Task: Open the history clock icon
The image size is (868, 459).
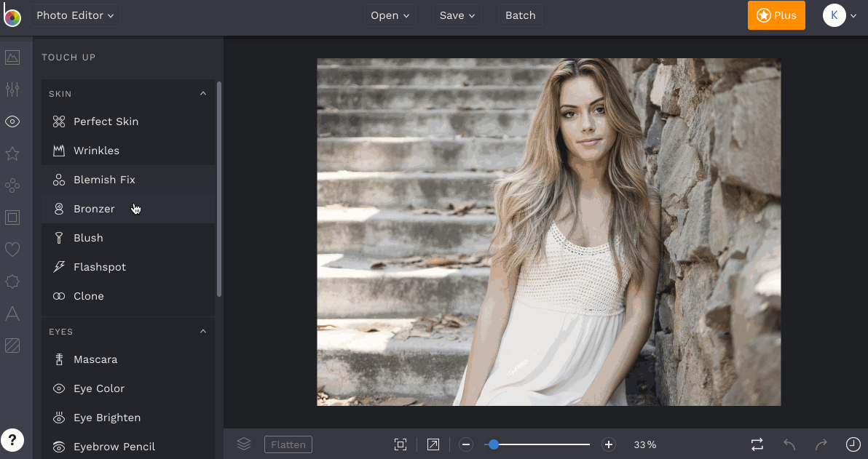Action: tap(853, 444)
